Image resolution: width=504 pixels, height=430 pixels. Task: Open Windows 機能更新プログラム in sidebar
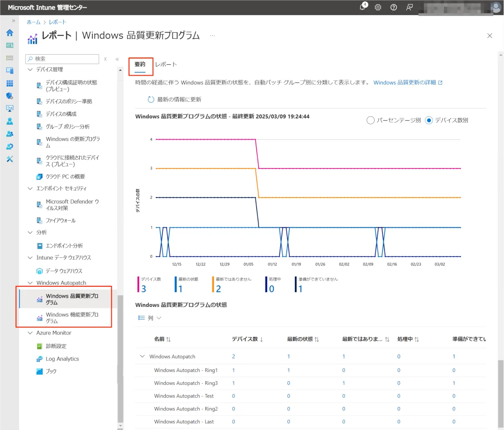coord(72,318)
